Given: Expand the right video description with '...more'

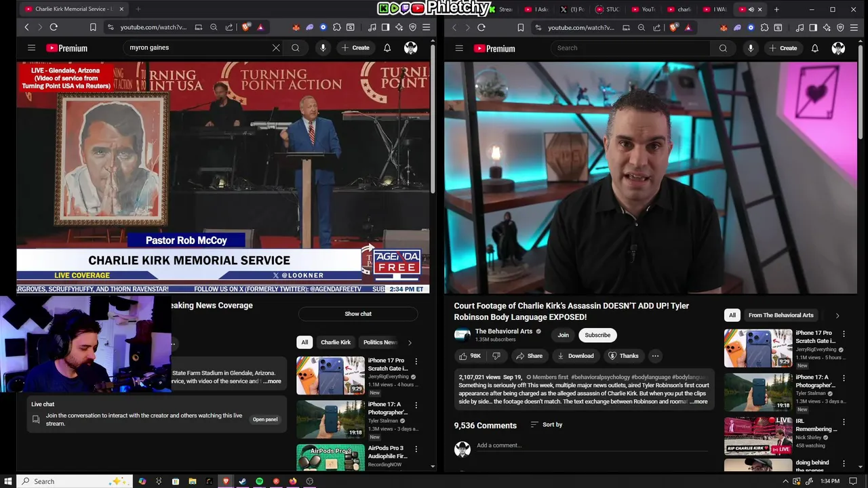Looking at the screenshot, I should coord(698,402).
